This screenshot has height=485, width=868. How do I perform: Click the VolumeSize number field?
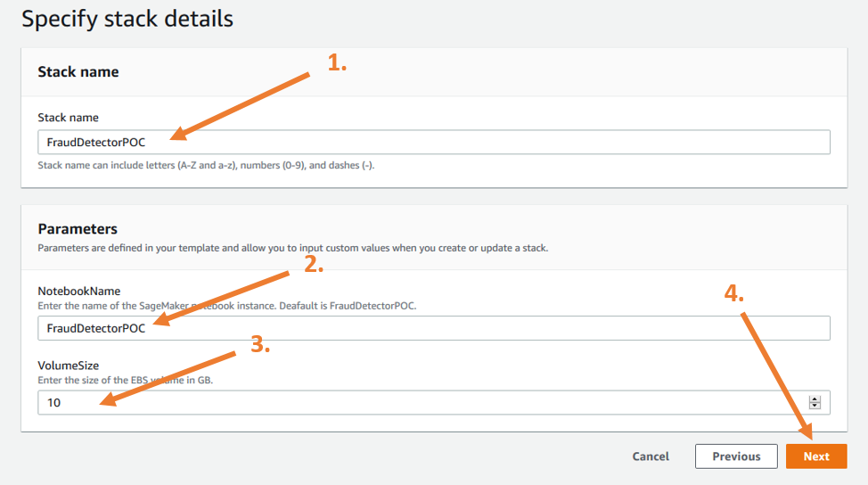tap(434, 402)
